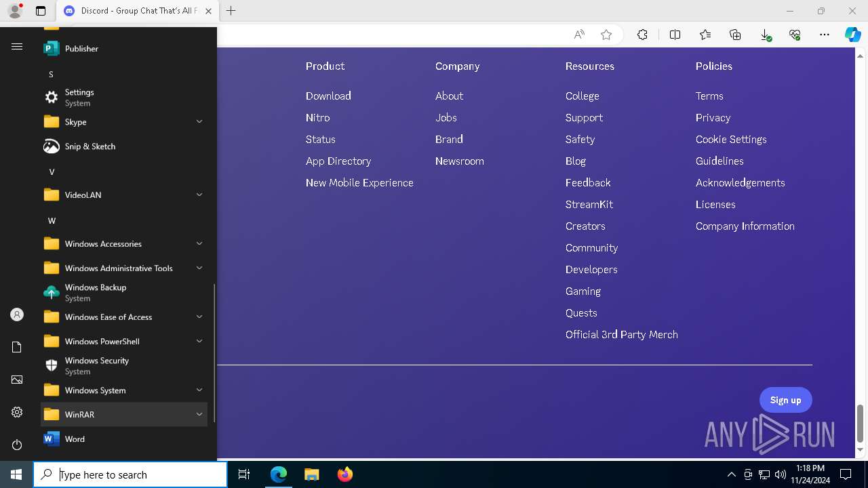Open the user account icon in Start rail
This screenshot has width=868, height=488.
click(17, 314)
